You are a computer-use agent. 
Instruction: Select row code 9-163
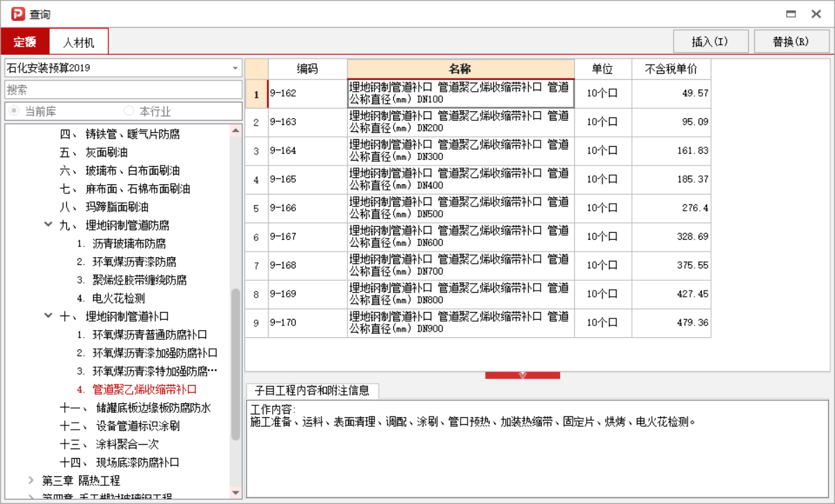click(x=308, y=122)
